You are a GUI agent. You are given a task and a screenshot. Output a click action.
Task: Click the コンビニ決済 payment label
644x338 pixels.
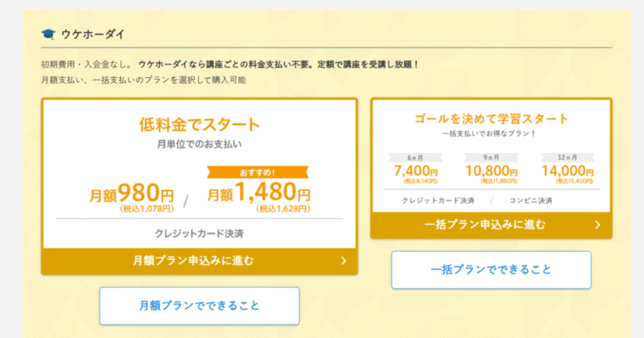click(530, 200)
